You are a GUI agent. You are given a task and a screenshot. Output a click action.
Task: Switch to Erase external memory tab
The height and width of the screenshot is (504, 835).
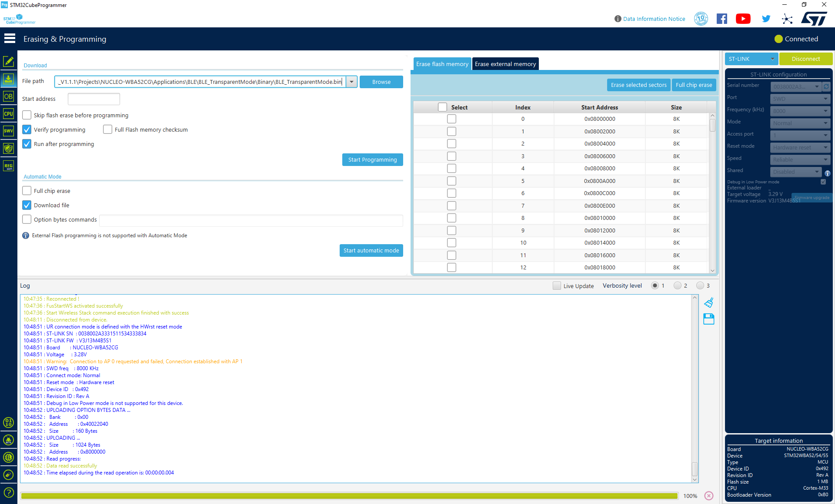[x=505, y=64]
